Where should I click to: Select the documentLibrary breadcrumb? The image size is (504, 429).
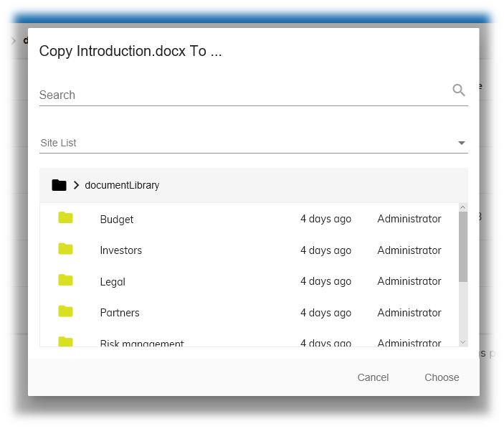pos(122,185)
